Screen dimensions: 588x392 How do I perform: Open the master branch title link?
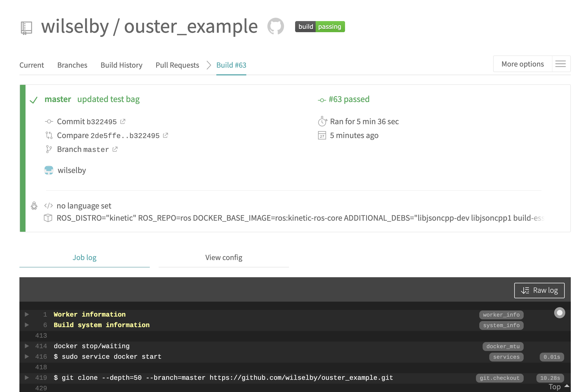pos(58,99)
